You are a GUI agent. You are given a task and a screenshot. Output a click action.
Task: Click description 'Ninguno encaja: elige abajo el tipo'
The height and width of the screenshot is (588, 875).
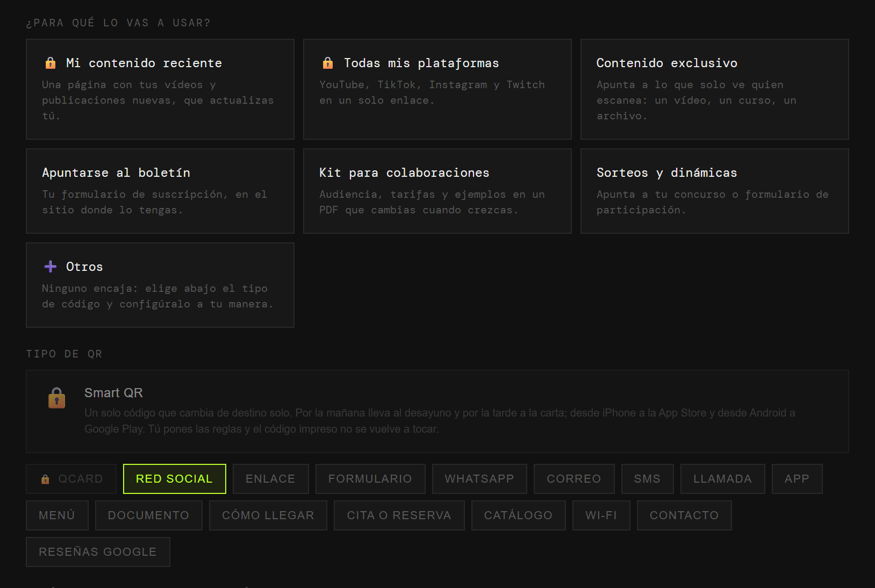pyautogui.click(x=155, y=289)
